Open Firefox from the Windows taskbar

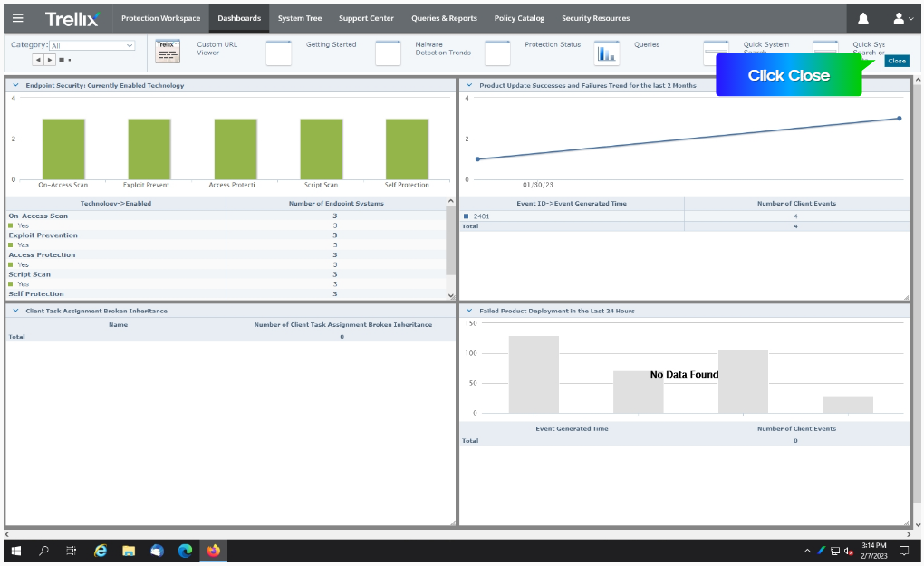pyautogui.click(x=214, y=551)
